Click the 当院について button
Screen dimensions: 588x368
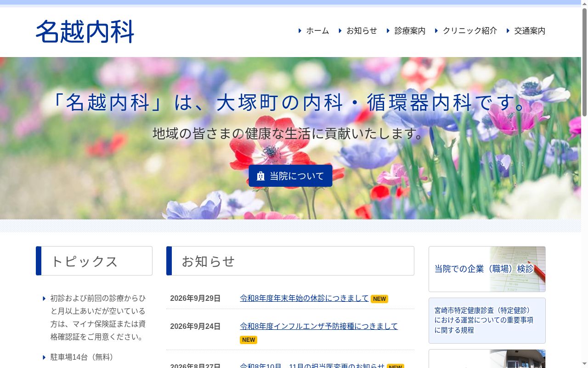pyautogui.click(x=290, y=176)
